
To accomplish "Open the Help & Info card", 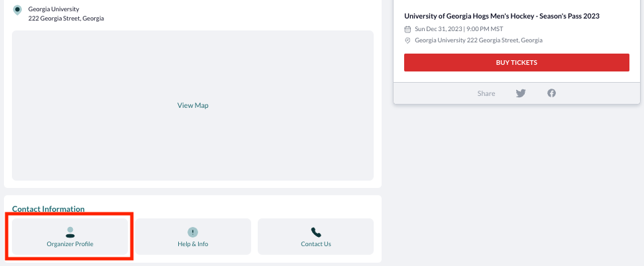I will [x=193, y=236].
